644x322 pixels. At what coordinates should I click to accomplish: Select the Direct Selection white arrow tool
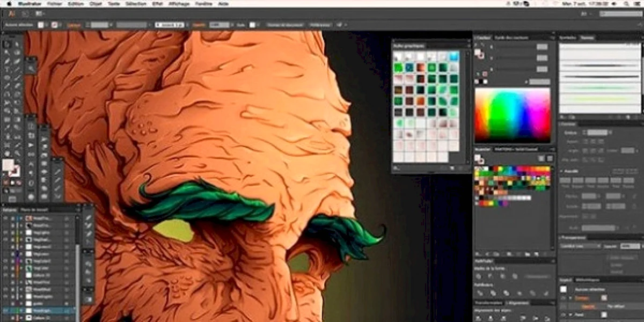18,44
